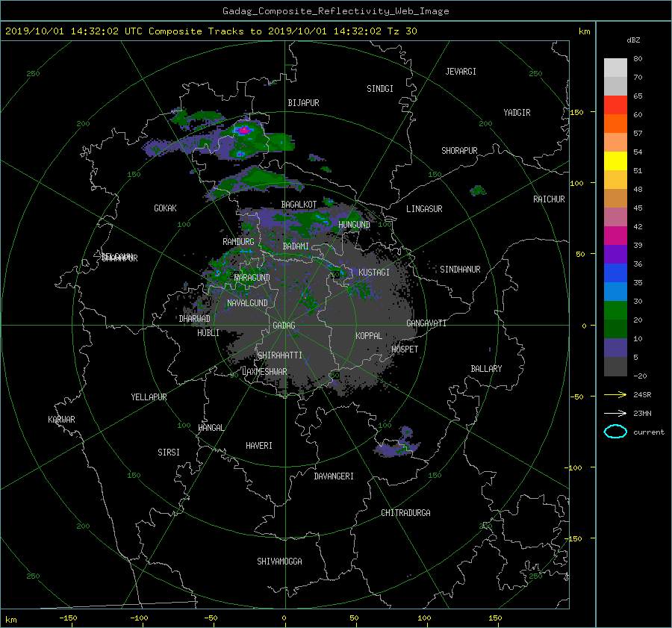This screenshot has height=628, width=672.
Task: Click the yellow 24SR arrow legend icon
Action: 615,394
